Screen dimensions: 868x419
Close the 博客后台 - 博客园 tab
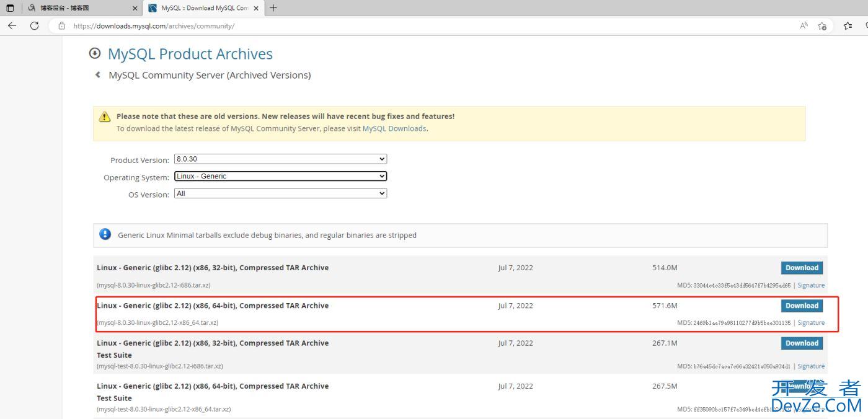click(x=135, y=8)
